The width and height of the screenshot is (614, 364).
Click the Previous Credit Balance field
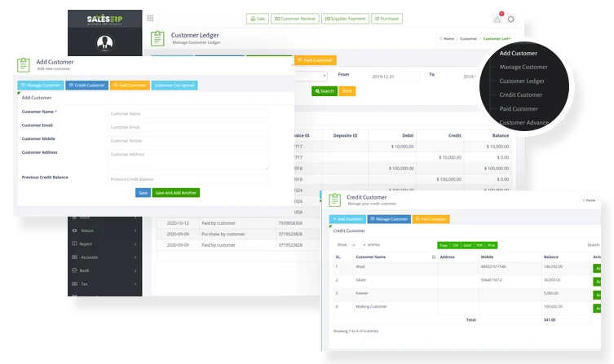click(x=188, y=179)
